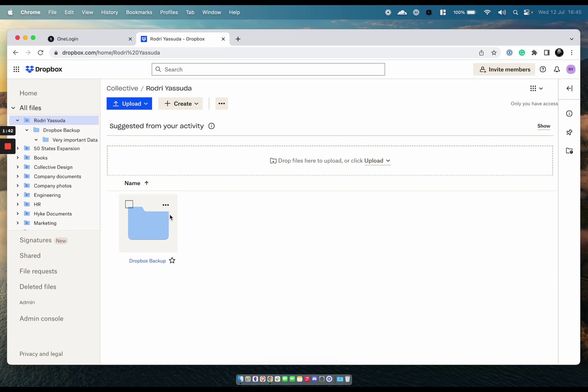The height and width of the screenshot is (392, 588).
Task: Collapse the Rodri Yassuda tree item
Action: click(17, 120)
